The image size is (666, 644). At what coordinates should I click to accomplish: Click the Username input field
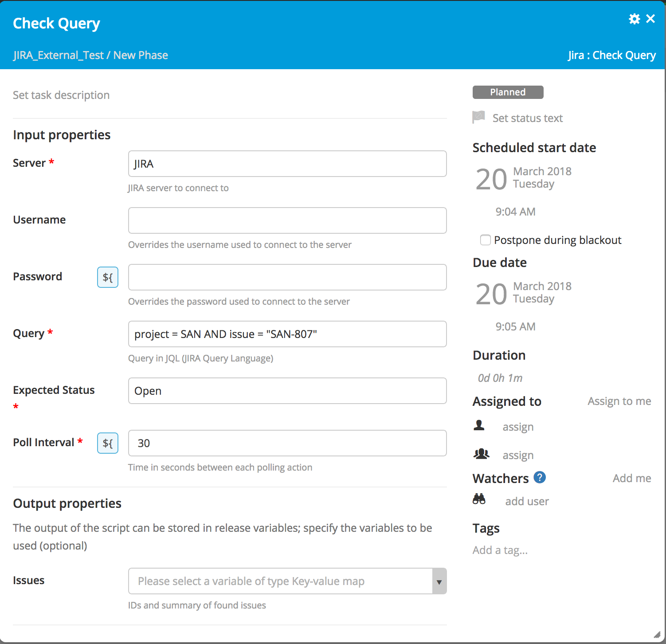(x=287, y=220)
